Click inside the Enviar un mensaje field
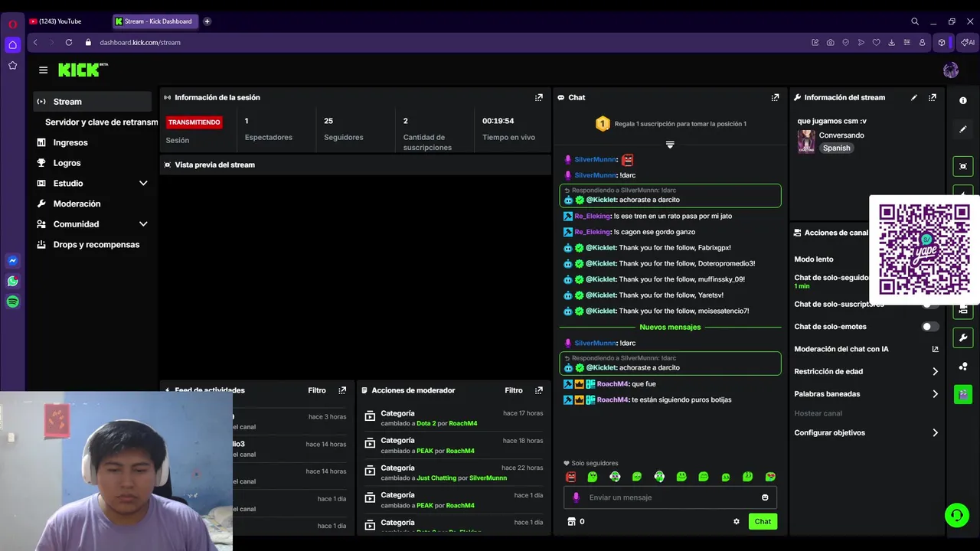The height and width of the screenshot is (551, 980). coord(670,497)
